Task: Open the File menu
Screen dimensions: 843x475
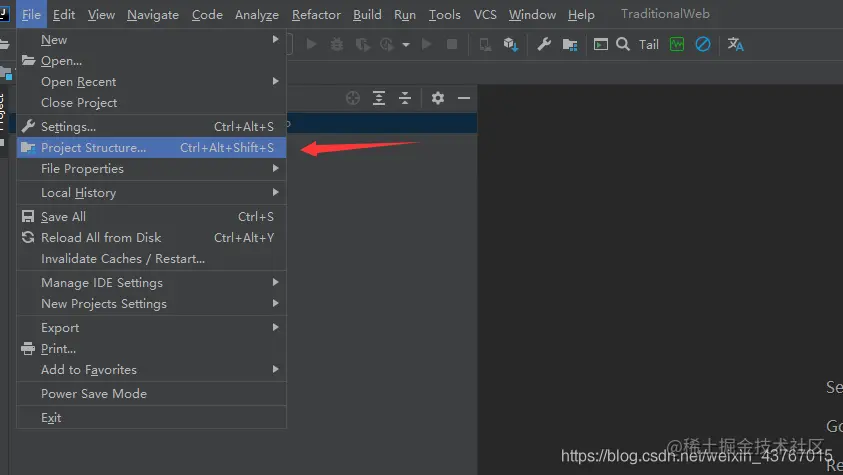Action: 31,15
